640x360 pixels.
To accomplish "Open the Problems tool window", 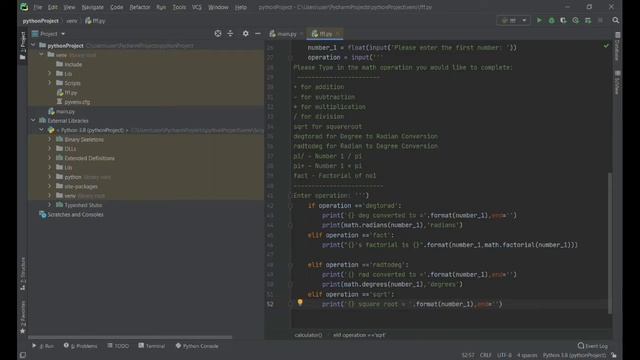I will 80,346.
